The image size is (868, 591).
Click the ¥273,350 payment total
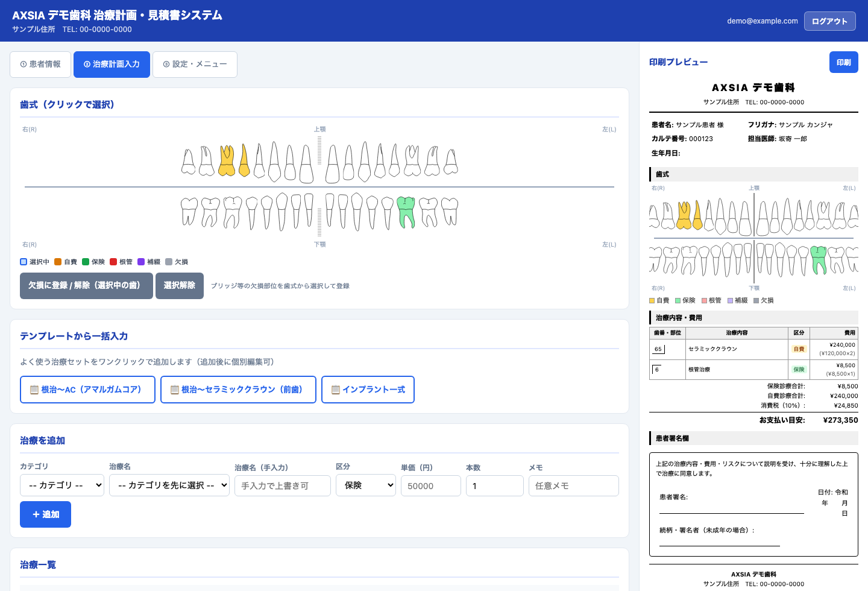tap(840, 420)
